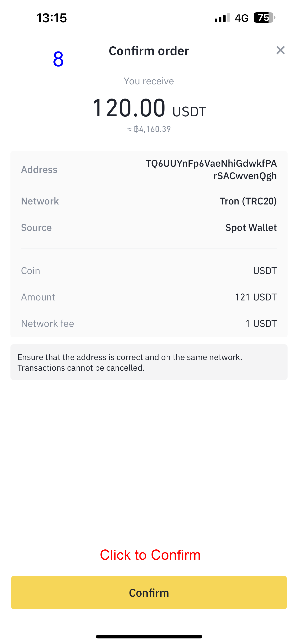
Task: Tap the 4G network indicator
Action: pos(241,18)
